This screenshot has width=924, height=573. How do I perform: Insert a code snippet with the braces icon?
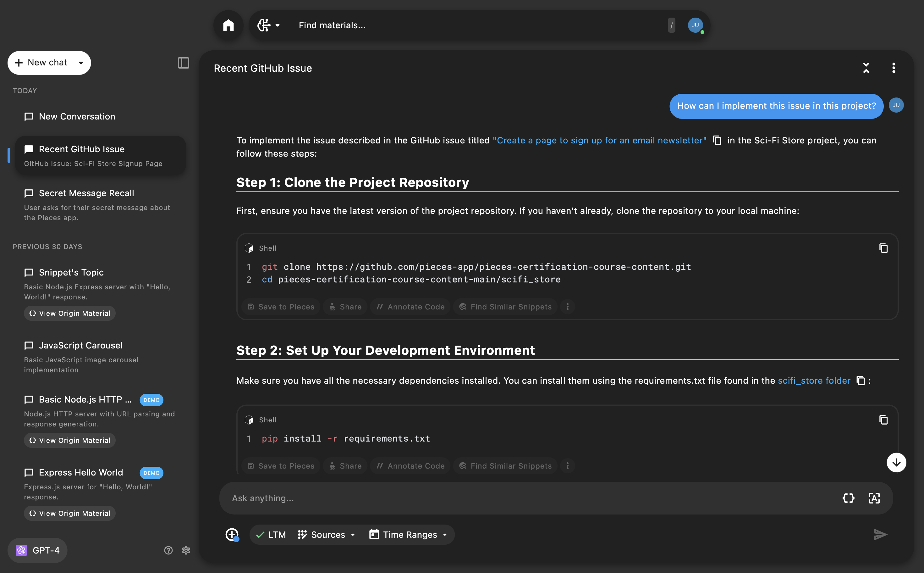[x=848, y=498]
